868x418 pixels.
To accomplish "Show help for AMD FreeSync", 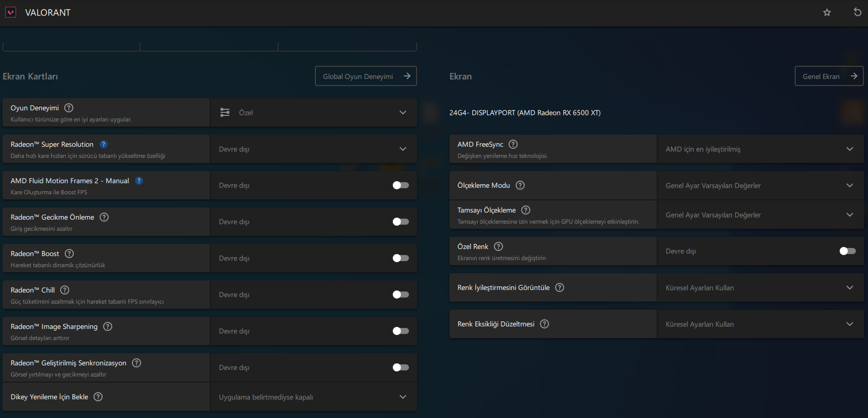I will tap(513, 144).
